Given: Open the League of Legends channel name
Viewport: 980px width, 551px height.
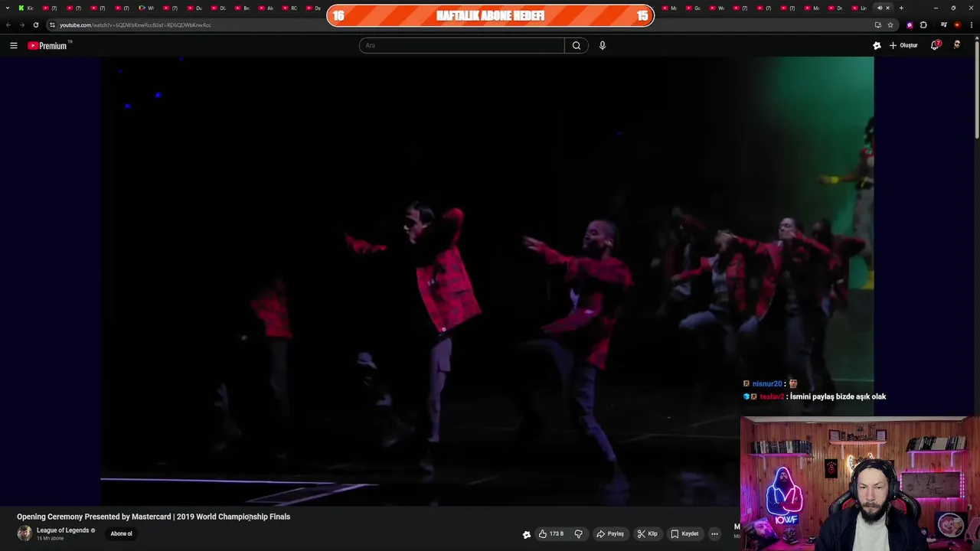Looking at the screenshot, I should click(x=63, y=530).
